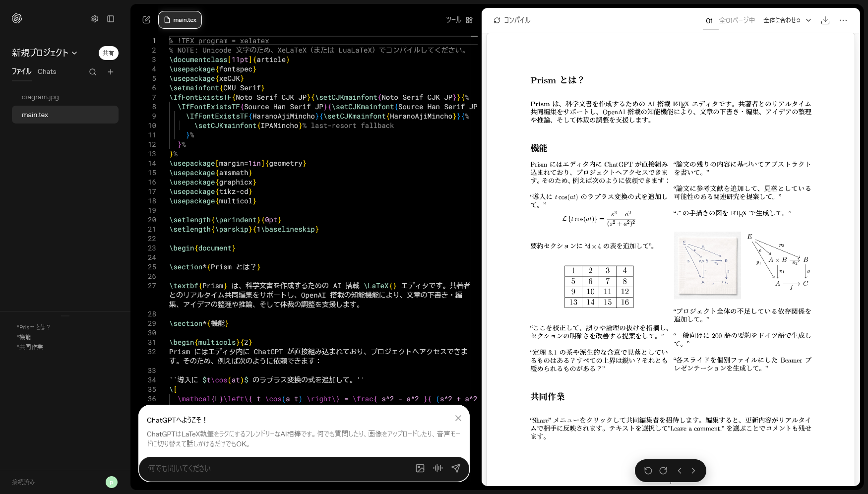Select the main.tex file tab

click(x=180, y=20)
